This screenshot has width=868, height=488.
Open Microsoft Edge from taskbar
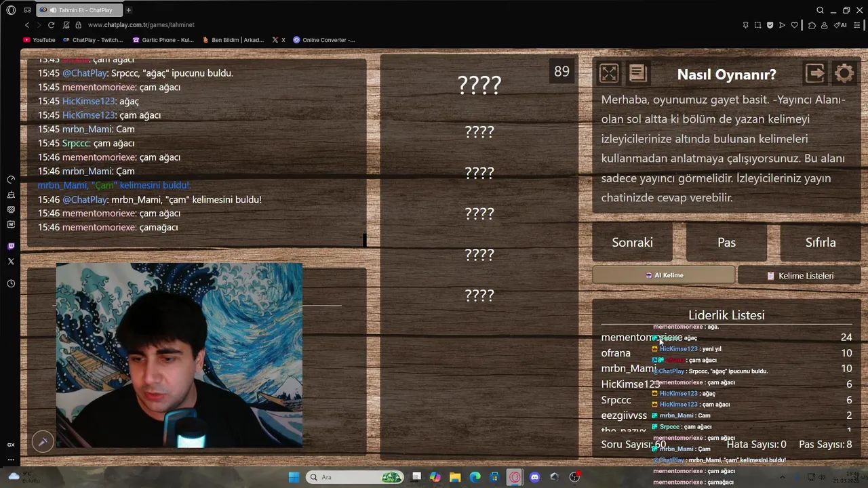pyautogui.click(x=475, y=477)
